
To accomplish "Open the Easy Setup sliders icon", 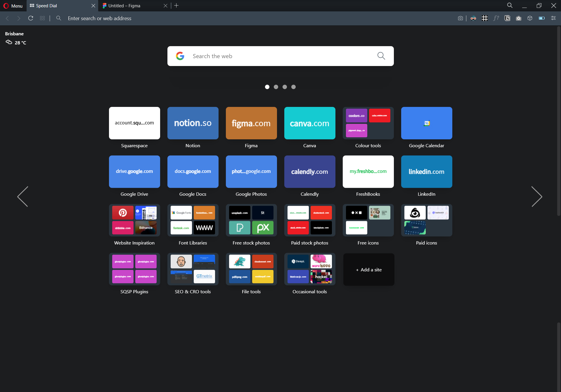I will click(x=553, y=18).
